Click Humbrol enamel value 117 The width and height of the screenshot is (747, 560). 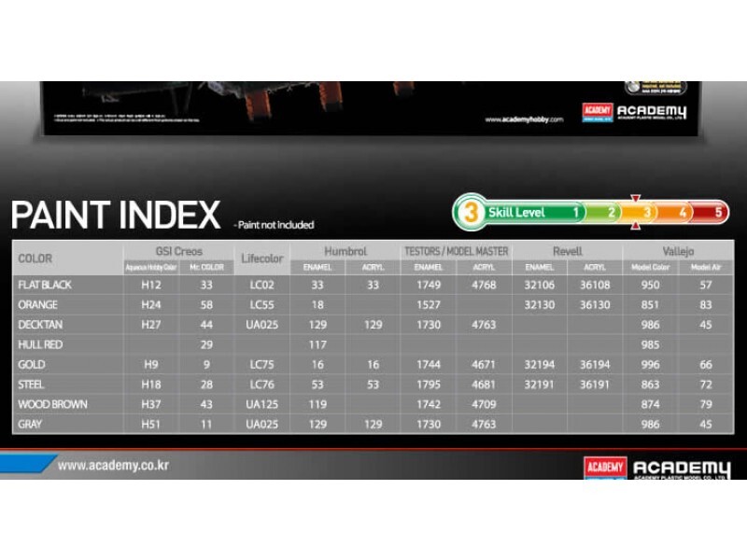(x=317, y=344)
